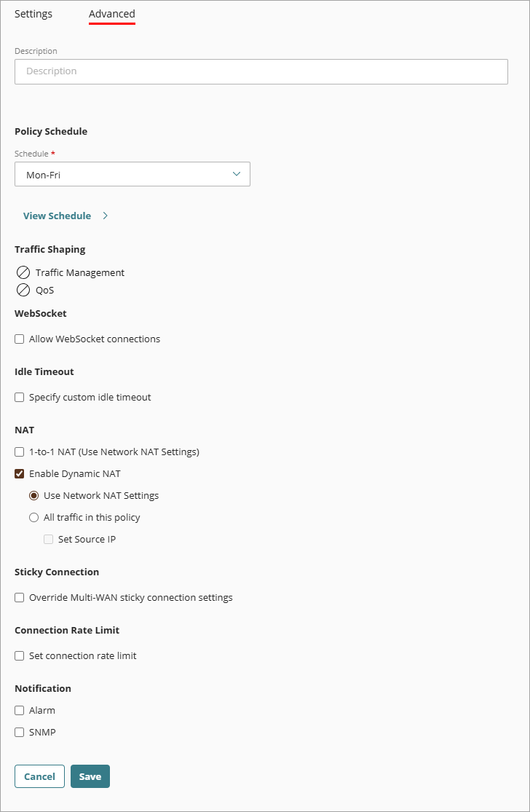Screen dimensions: 530x812
Task: Select the All traffic in this policy radio
Action: (33, 517)
